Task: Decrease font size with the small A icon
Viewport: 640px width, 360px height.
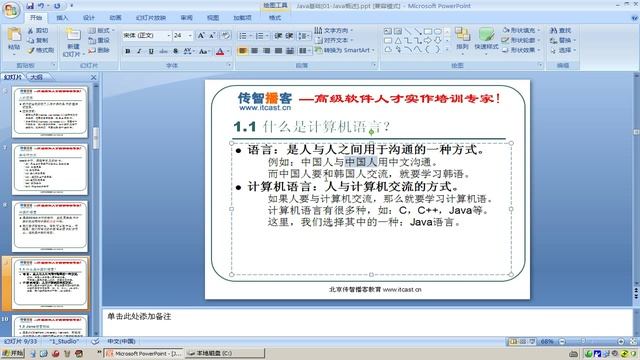Action: [212, 36]
